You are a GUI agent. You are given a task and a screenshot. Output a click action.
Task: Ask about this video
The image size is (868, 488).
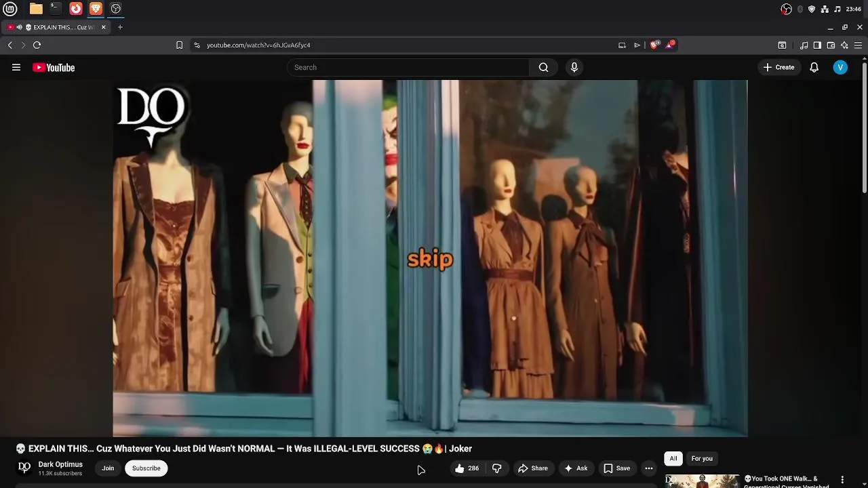pyautogui.click(x=576, y=468)
